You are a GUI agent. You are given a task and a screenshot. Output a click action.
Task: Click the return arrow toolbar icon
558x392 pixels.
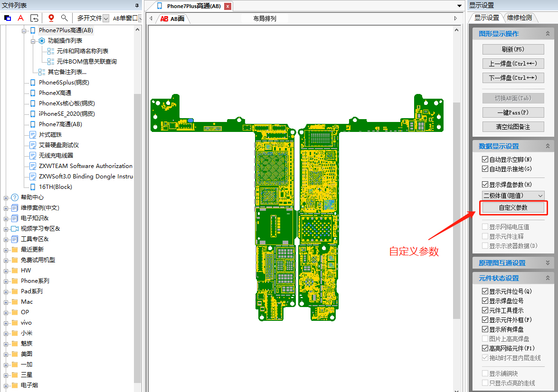pos(34,18)
